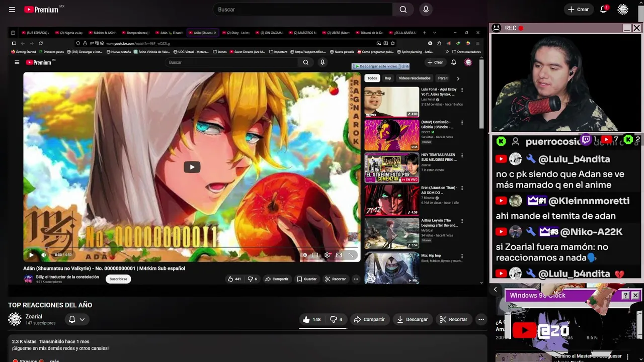The width and height of the screenshot is (644, 362).
Task: Mute the inner player volume icon
Action: (x=44, y=255)
